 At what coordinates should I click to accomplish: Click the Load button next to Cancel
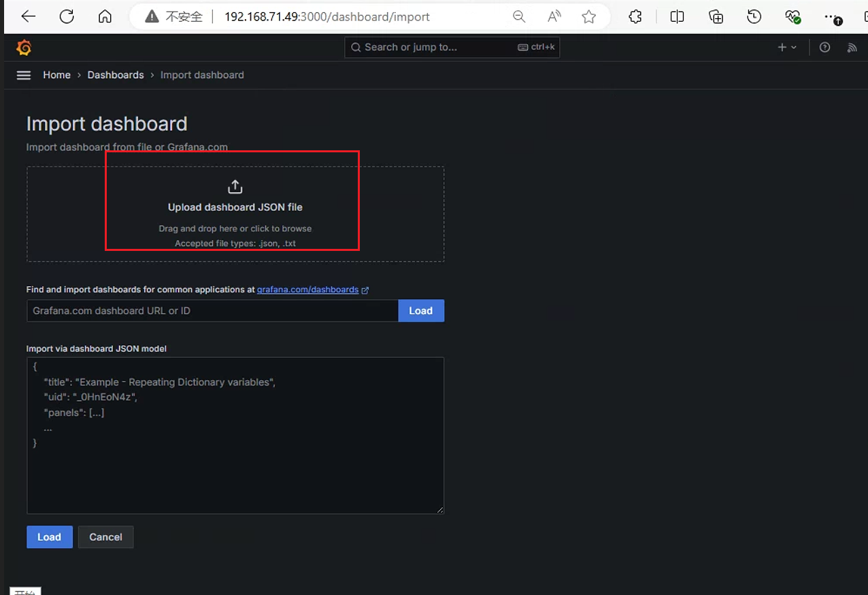point(50,537)
